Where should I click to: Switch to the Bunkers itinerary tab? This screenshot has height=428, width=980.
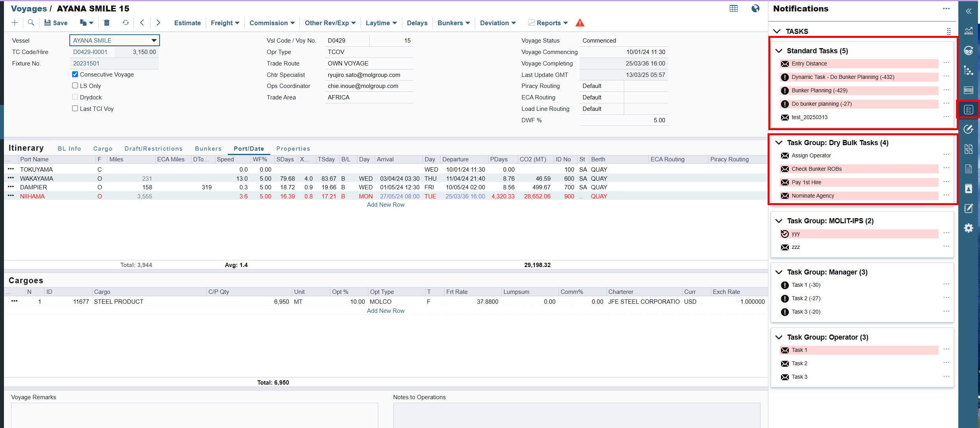point(208,149)
